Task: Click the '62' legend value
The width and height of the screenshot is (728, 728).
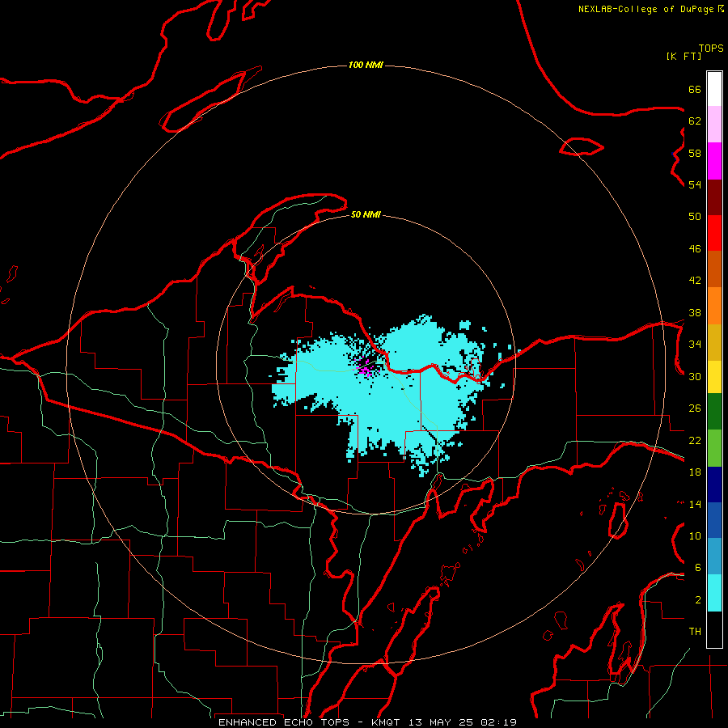Action: (695, 121)
